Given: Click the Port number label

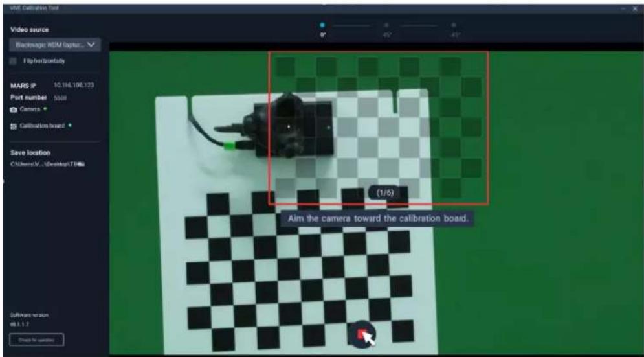Looking at the screenshot, I should [28, 98].
